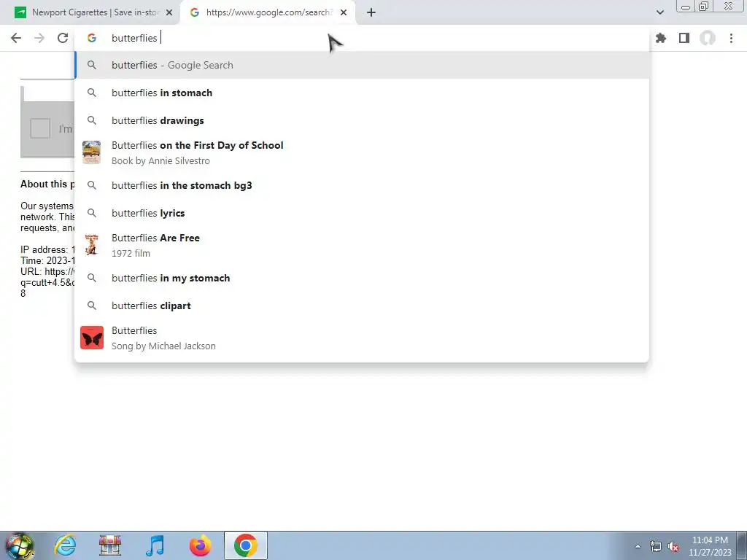Select 'butterflies drawings' suggestion
The image size is (747, 560).
pos(362,120)
